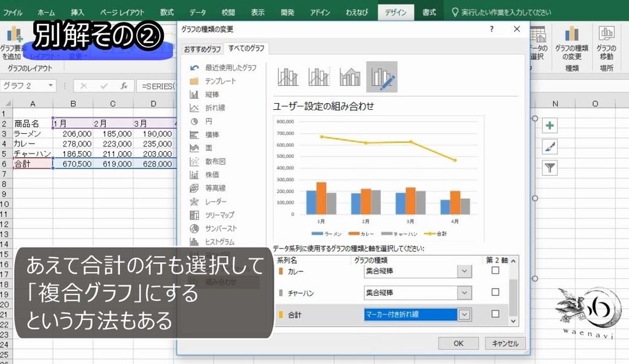Choose 面 area chart category
629x364 pixels.
coord(201,148)
